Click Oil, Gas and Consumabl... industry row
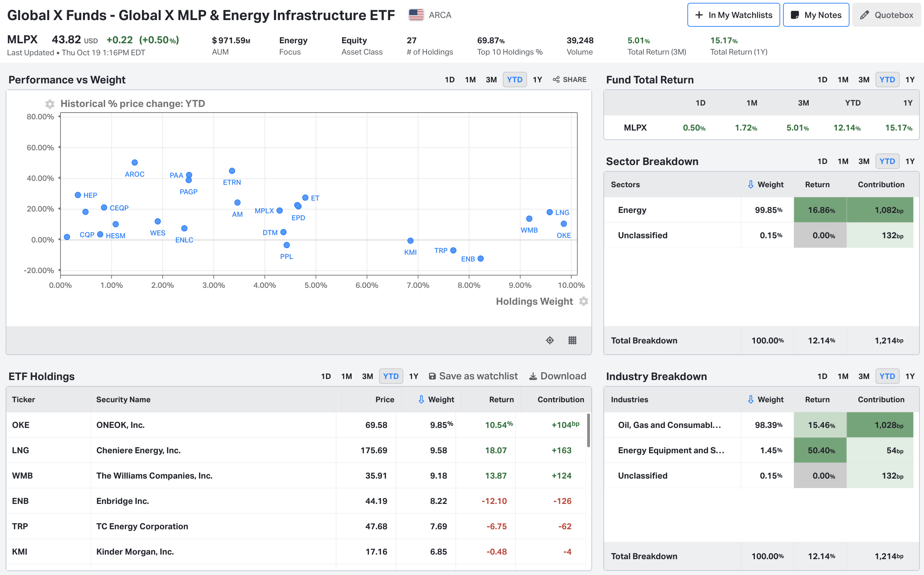Viewport: 924px width, 575px height. click(759, 425)
